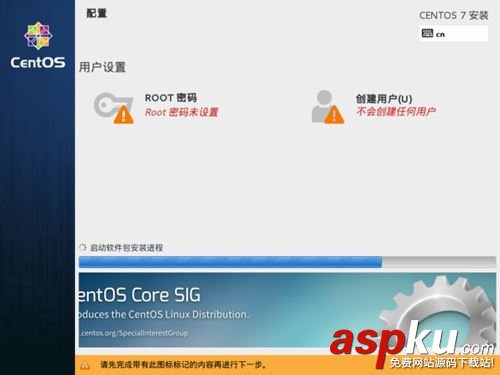This screenshot has width=500, height=375.
Task: Click the 'CENTOS 7 安装' title text
Action: (453, 15)
